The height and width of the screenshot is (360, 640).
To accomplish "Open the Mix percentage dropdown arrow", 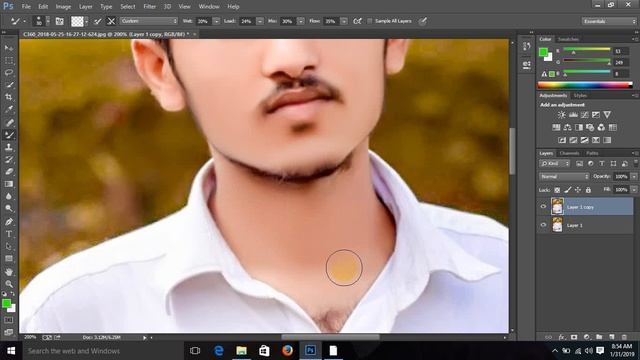I will [301, 21].
